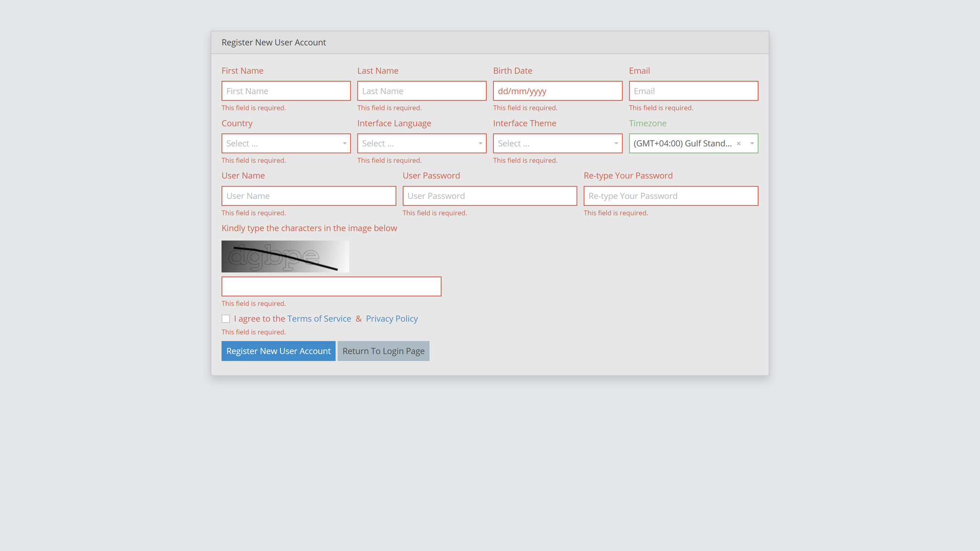The width and height of the screenshot is (980, 551).
Task: Click the Birth Date dd/mm/yyyy field
Action: [x=557, y=90]
